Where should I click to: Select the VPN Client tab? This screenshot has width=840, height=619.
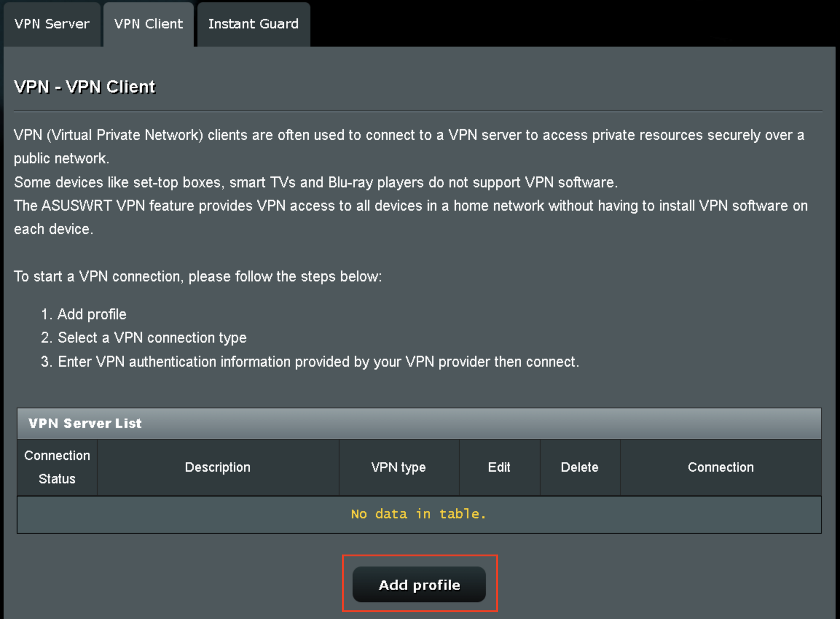pos(148,24)
